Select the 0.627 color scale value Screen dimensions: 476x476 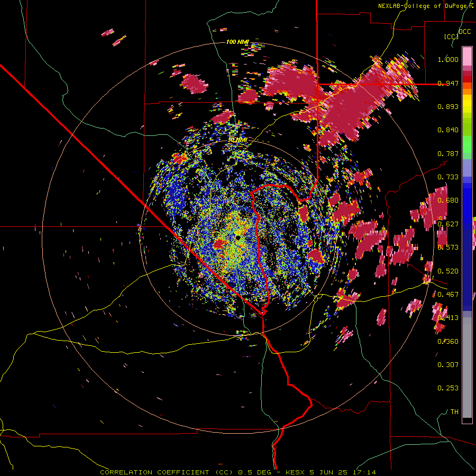[x=448, y=224]
